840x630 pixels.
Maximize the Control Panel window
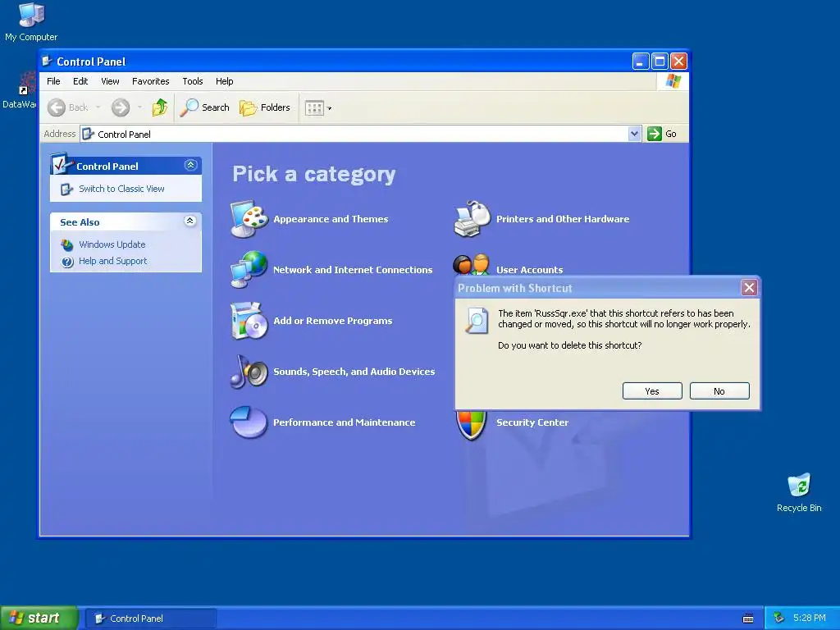660,61
